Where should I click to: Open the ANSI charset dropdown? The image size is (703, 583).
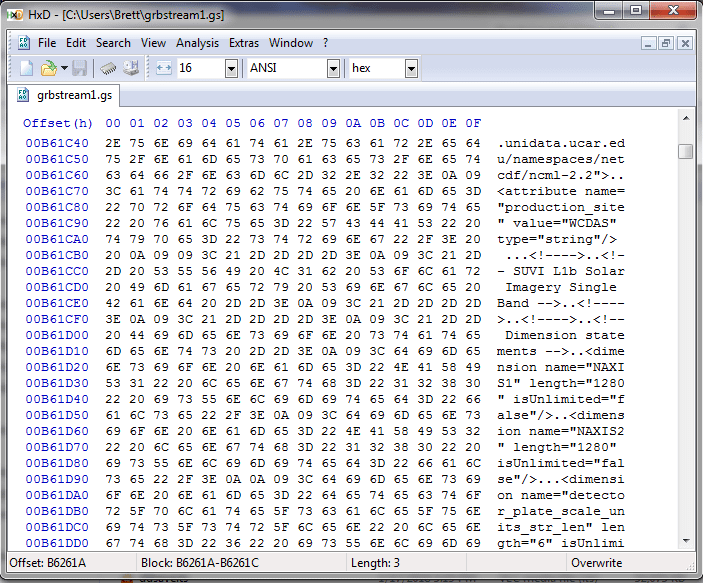(333, 69)
